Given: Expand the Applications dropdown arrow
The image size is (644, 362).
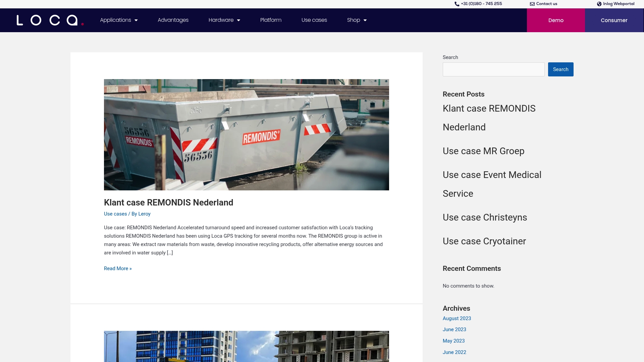Looking at the screenshot, I should [x=136, y=20].
